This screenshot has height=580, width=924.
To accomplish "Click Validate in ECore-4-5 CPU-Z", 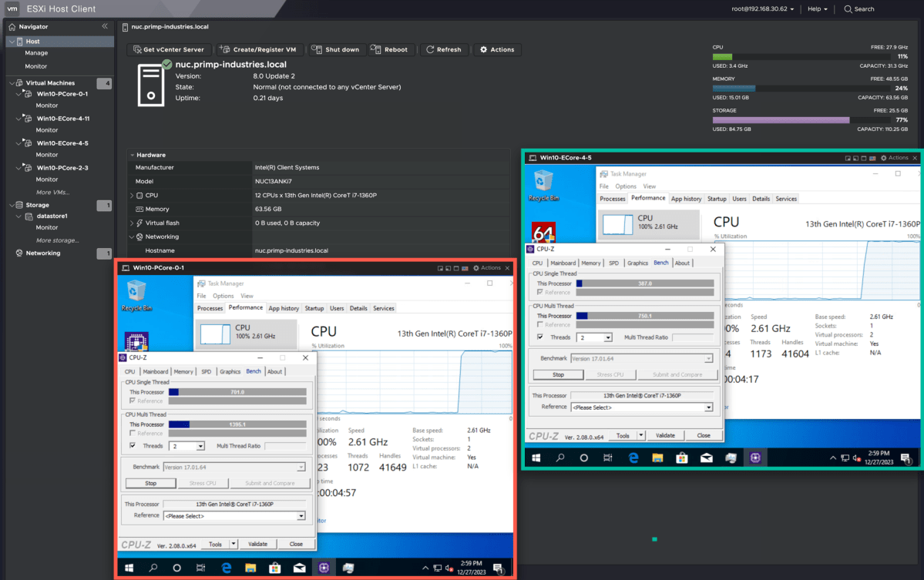I will [x=665, y=436].
